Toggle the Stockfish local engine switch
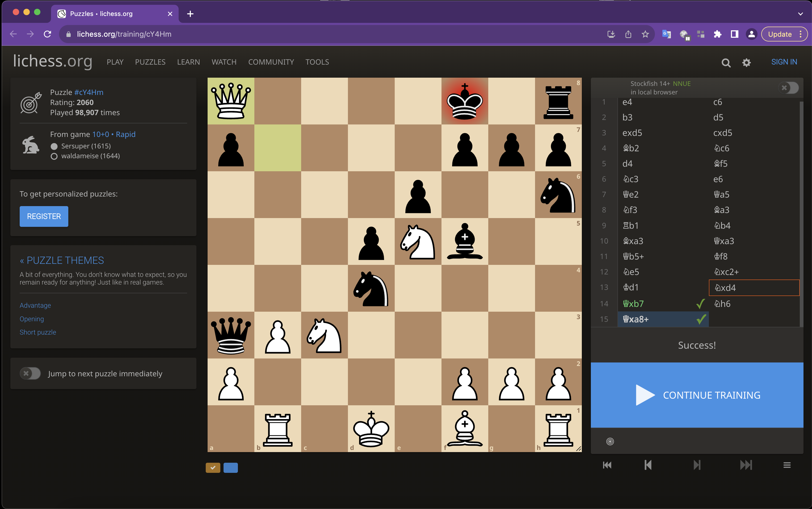This screenshot has width=812, height=509. click(x=788, y=88)
